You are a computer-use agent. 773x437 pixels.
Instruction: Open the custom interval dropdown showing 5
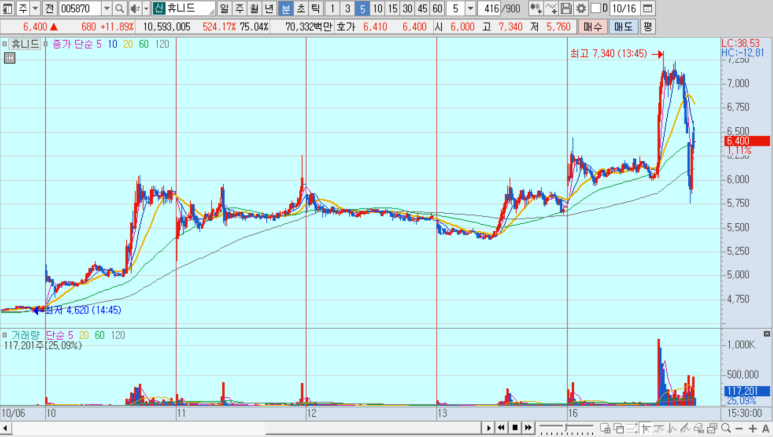pyautogui.click(x=470, y=8)
